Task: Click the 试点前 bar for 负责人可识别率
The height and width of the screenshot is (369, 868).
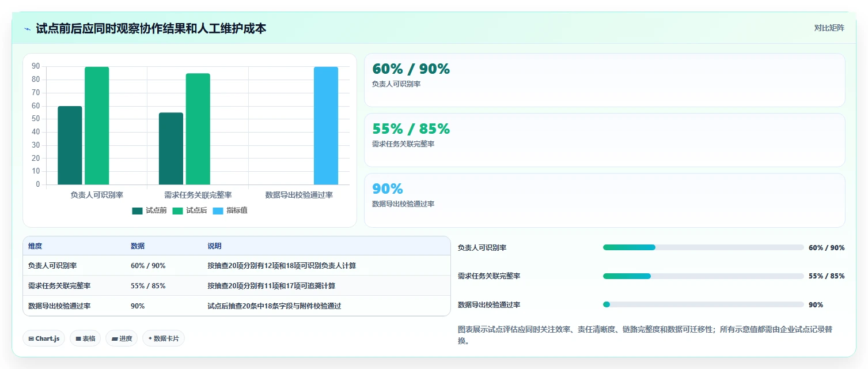Action: 70,145
